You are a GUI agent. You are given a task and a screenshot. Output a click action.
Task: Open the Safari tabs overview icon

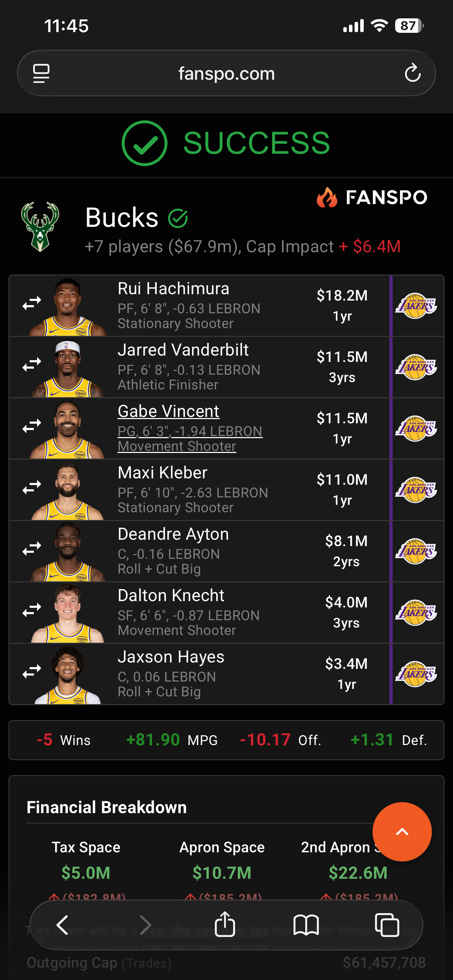point(387,925)
